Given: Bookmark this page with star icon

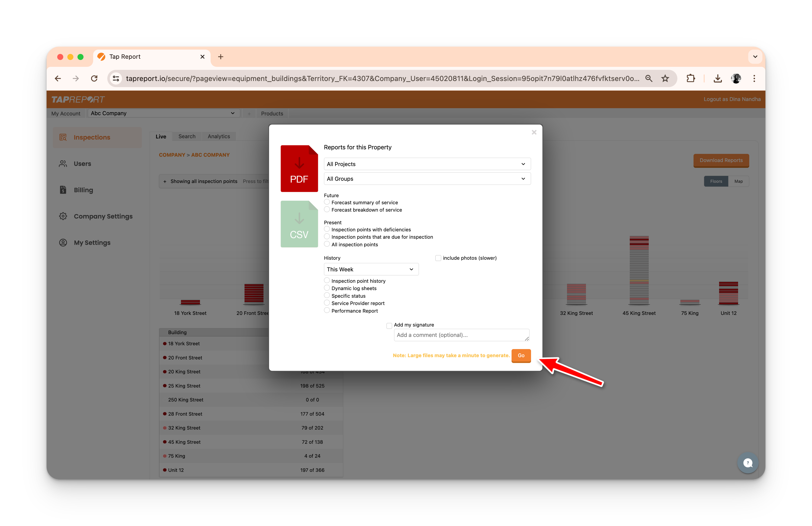Looking at the screenshot, I should point(665,78).
